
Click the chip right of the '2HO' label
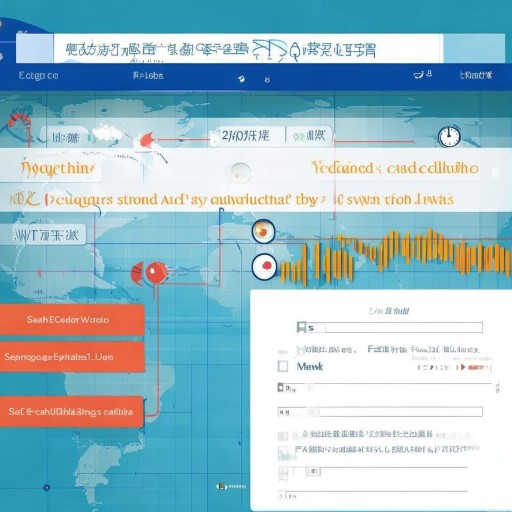pyautogui.click(x=309, y=136)
